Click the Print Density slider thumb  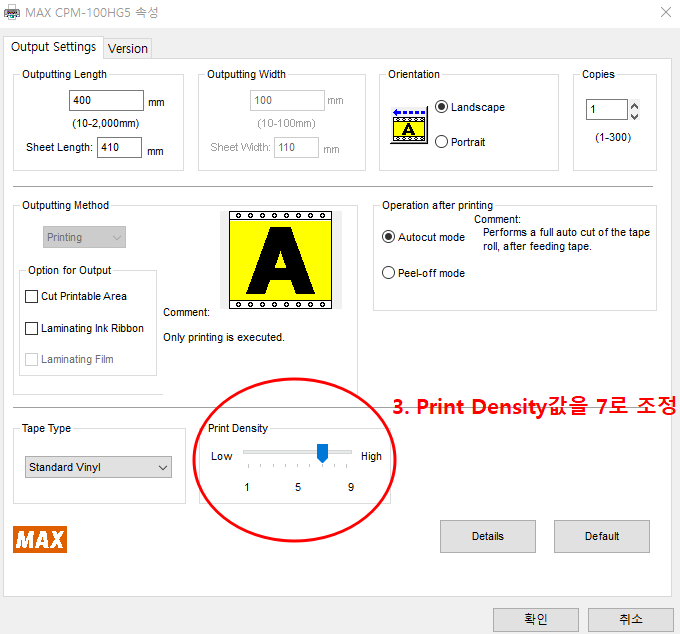pyautogui.click(x=322, y=453)
